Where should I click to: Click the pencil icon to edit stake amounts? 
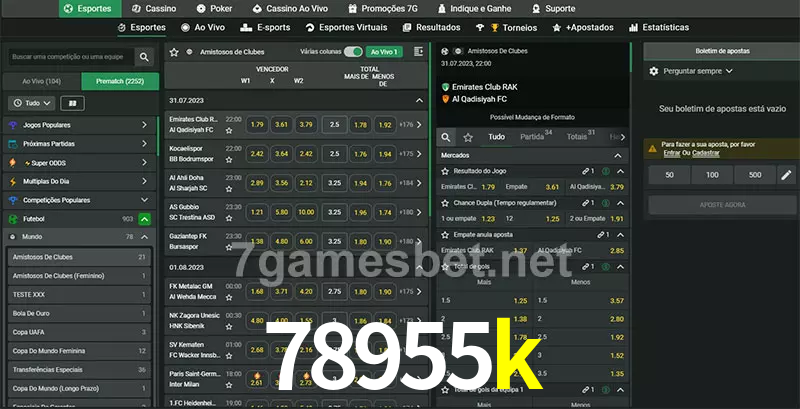[x=786, y=175]
